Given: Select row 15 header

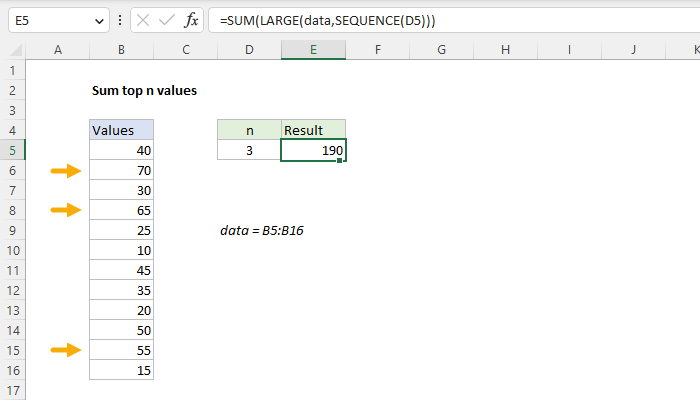Looking at the screenshot, I should click(x=12, y=350).
